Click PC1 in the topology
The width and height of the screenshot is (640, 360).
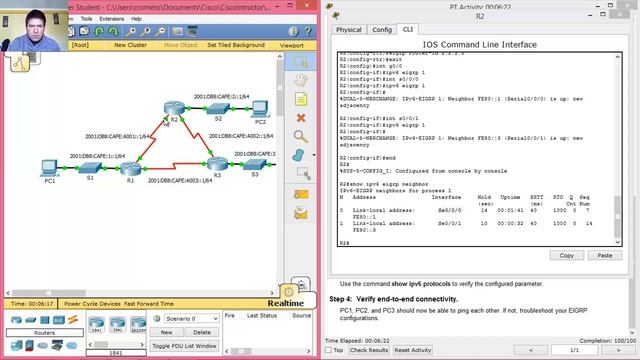point(49,168)
